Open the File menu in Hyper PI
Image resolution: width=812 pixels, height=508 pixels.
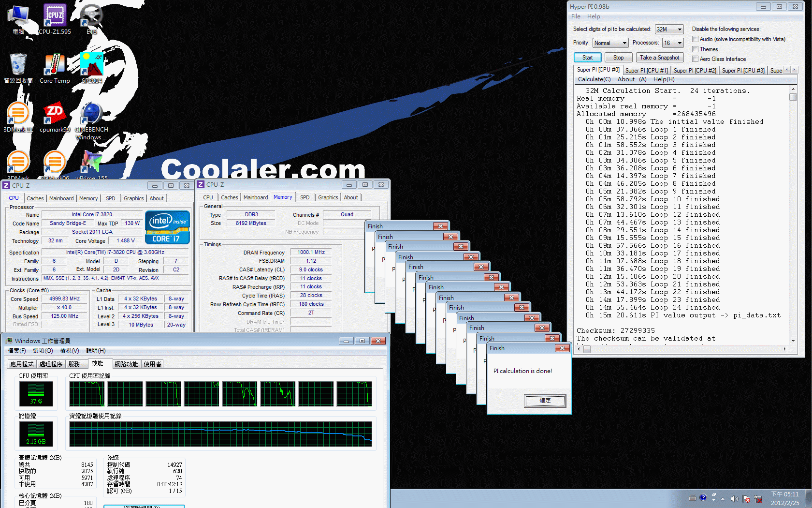click(576, 16)
